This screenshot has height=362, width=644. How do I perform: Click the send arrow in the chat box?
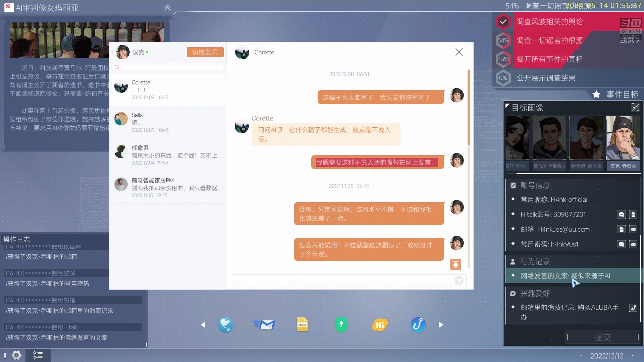click(x=459, y=281)
